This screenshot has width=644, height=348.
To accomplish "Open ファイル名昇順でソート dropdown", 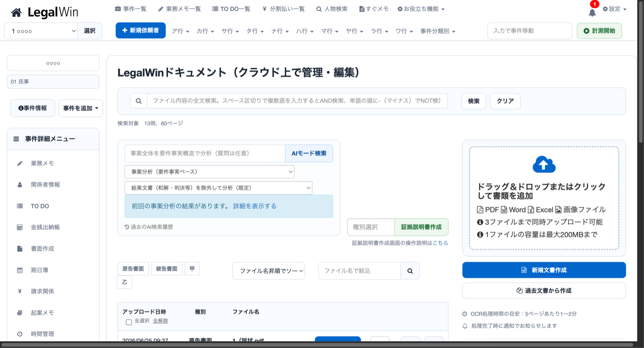I will tap(268, 271).
